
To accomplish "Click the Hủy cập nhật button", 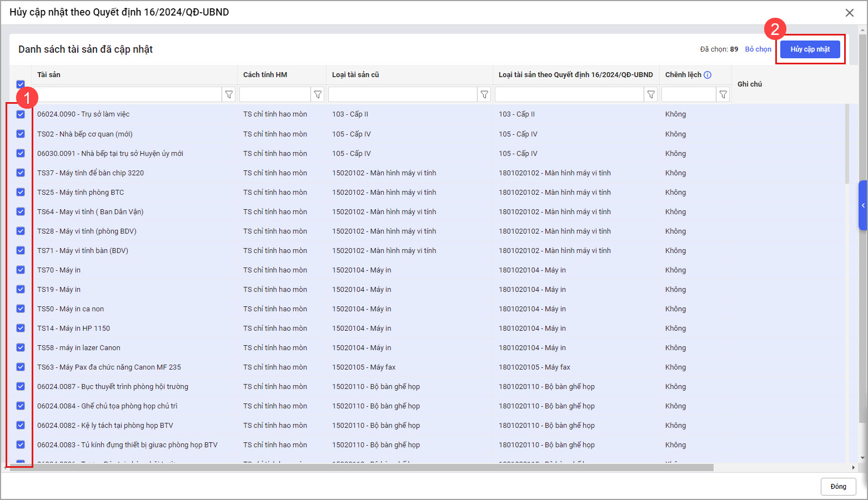I will tap(810, 49).
